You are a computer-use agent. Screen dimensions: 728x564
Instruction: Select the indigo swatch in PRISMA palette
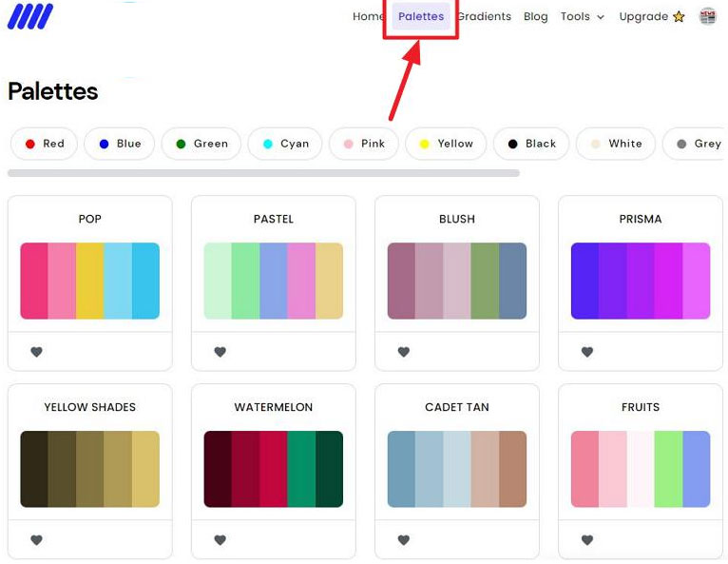(584, 281)
